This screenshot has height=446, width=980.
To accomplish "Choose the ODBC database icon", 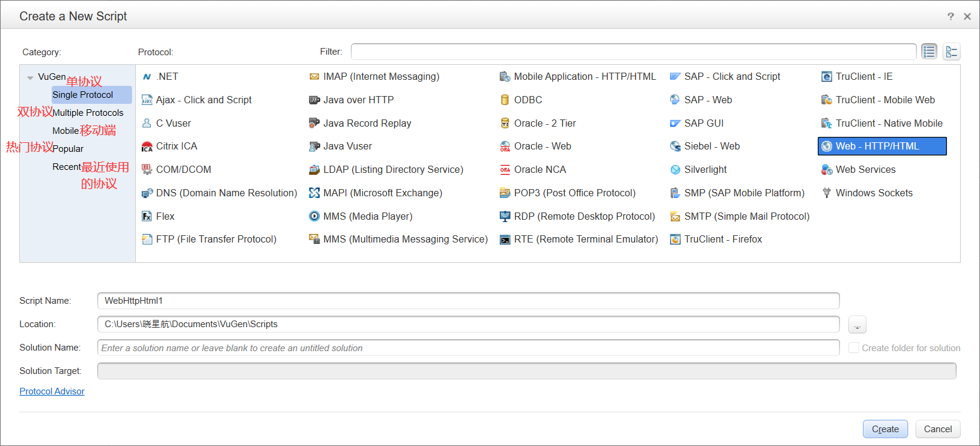I will 505,100.
